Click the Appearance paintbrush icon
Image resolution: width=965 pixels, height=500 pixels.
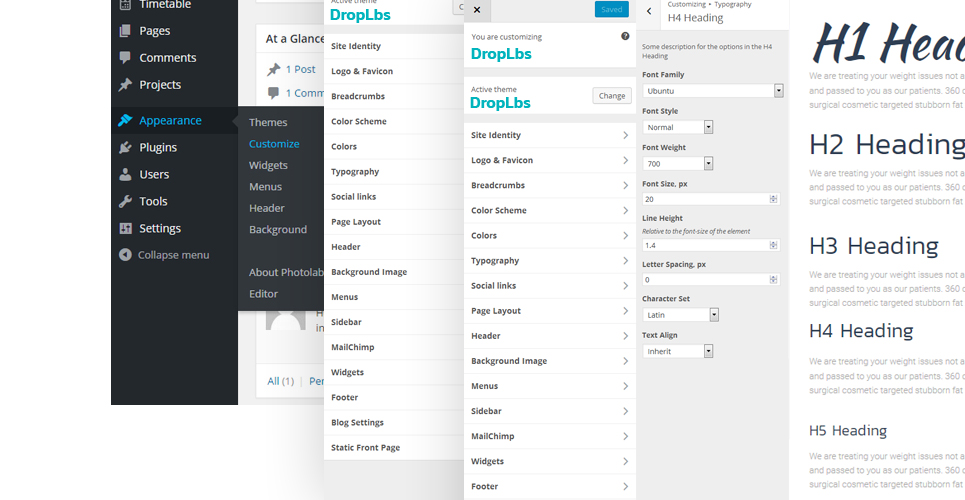[x=125, y=120]
